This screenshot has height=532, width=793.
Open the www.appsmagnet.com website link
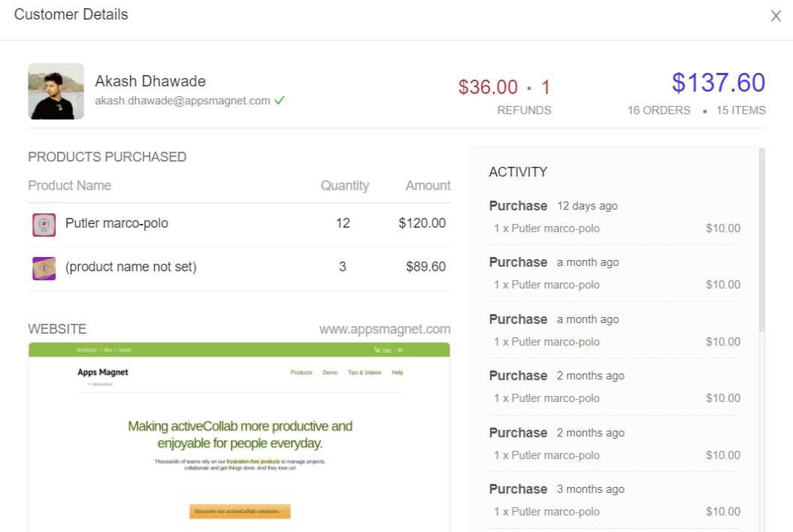click(x=385, y=329)
